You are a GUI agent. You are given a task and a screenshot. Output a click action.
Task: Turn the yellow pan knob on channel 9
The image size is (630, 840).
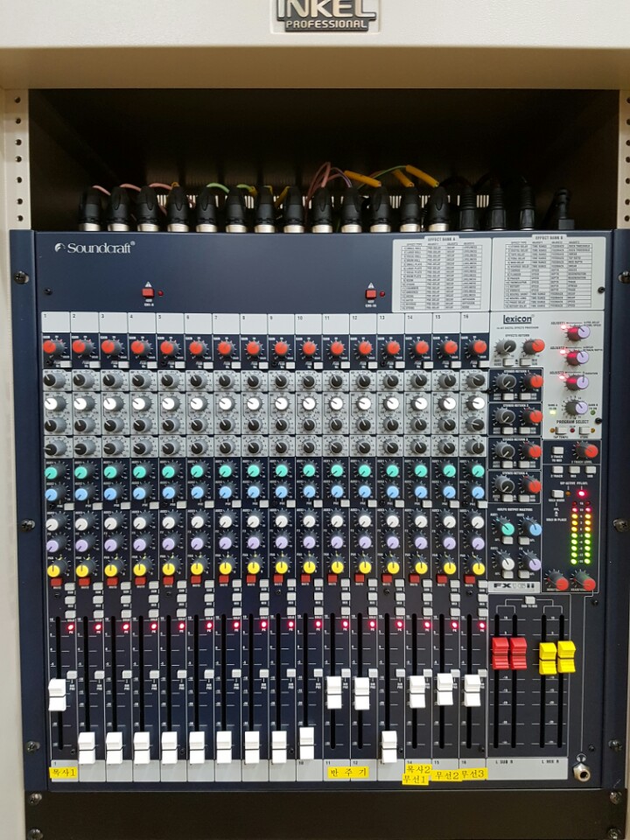coord(281,567)
